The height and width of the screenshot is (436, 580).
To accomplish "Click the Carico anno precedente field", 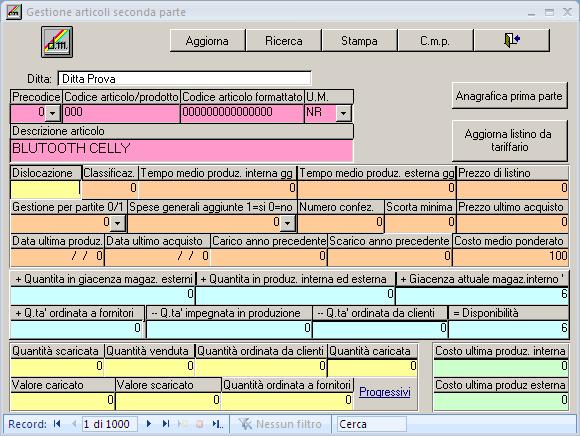I will click(269, 257).
